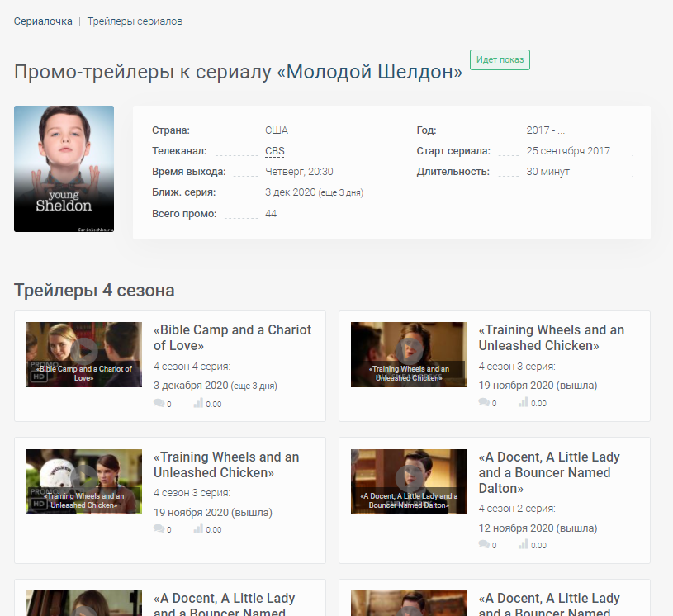Open the left-column «Training Wheels and an Unleashed Chicken» title
The height and width of the screenshot is (616, 673).
pyautogui.click(x=226, y=464)
